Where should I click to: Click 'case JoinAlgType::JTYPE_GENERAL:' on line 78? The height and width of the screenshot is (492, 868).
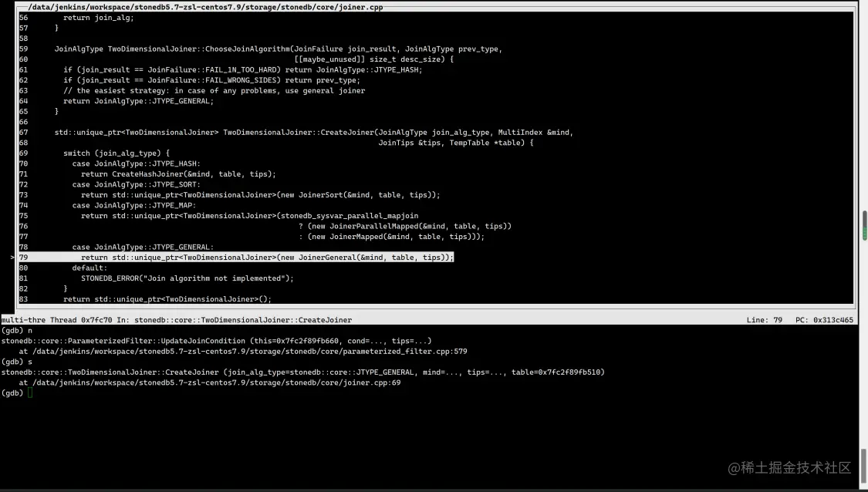(143, 248)
